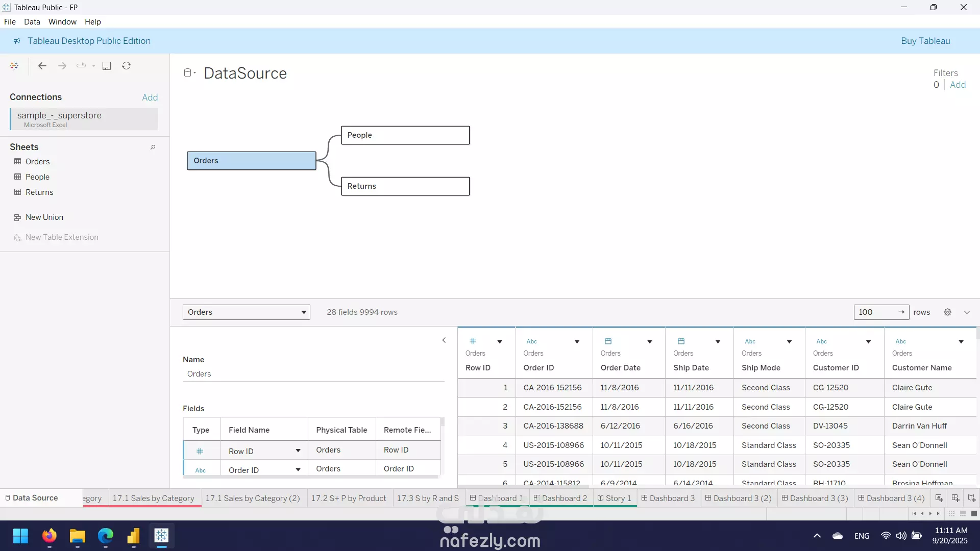Select the Returns table on canvas
Viewport: 980px width, 551px height.
coord(405,186)
